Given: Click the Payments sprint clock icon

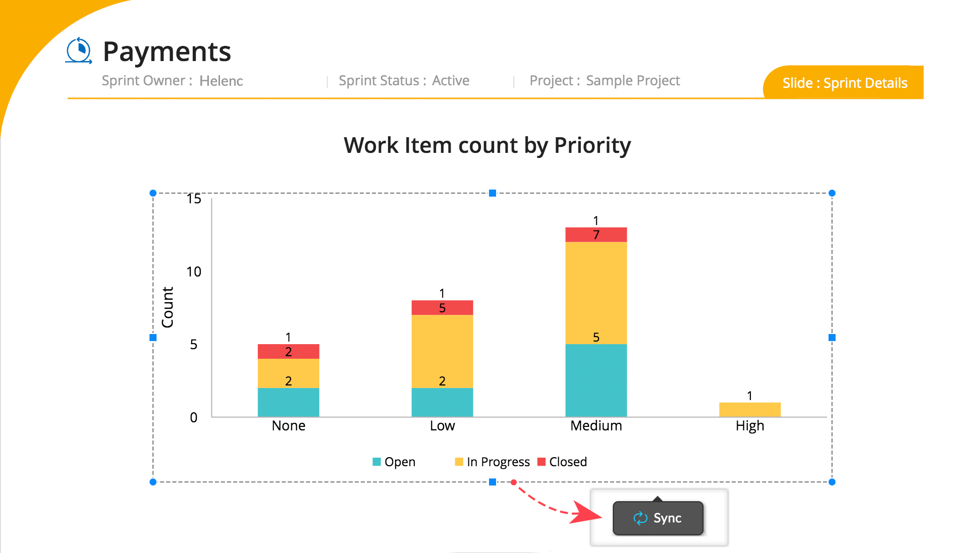Looking at the screenshot, I should pyautogui.click(x=79, y=51).
